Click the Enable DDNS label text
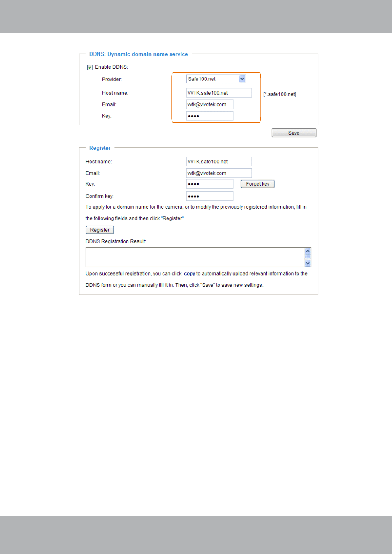 [x=111, y=67]
